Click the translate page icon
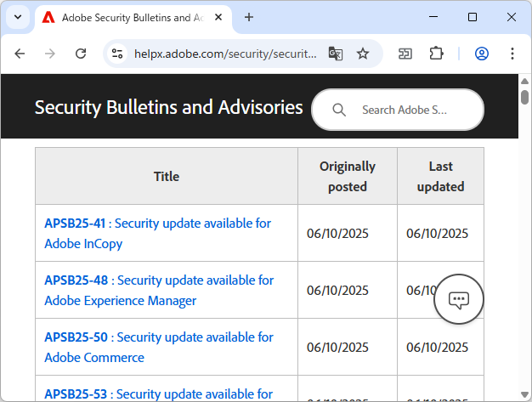532x402 pixels. click(x=336, y=54)
